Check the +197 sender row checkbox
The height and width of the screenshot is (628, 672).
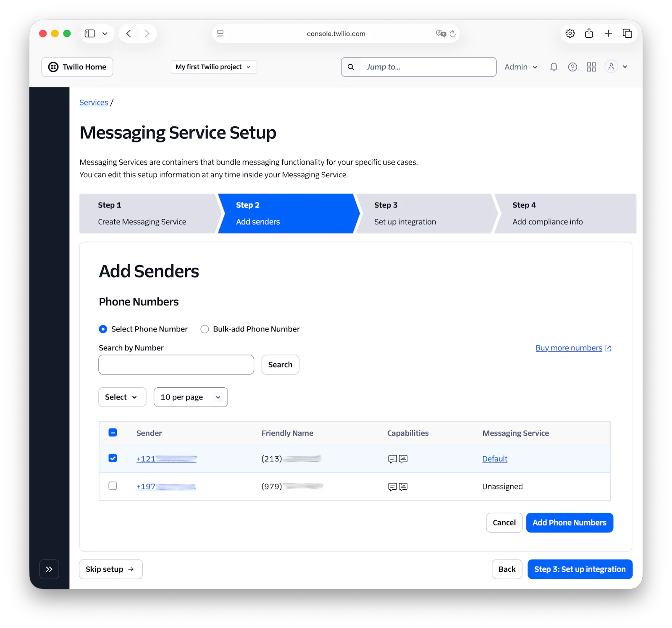click(x=113, y=486)
